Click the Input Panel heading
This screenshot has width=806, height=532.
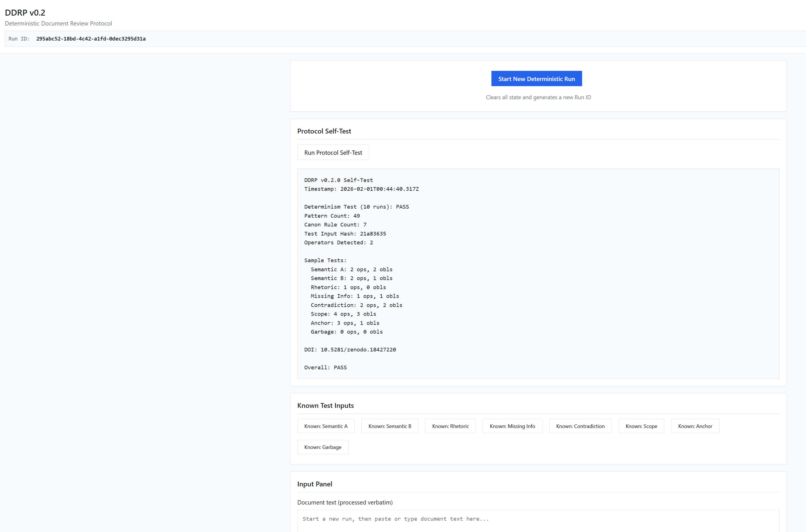[315, 484]
